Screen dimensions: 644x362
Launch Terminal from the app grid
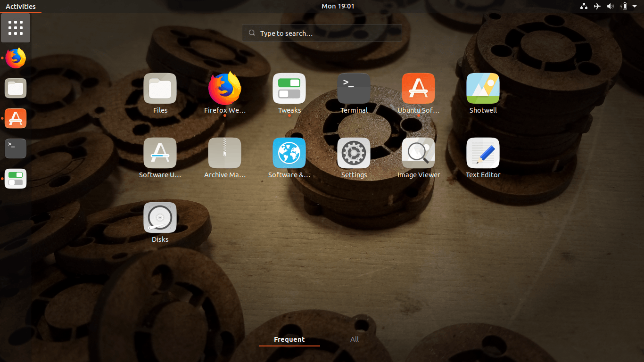point(354,89)
